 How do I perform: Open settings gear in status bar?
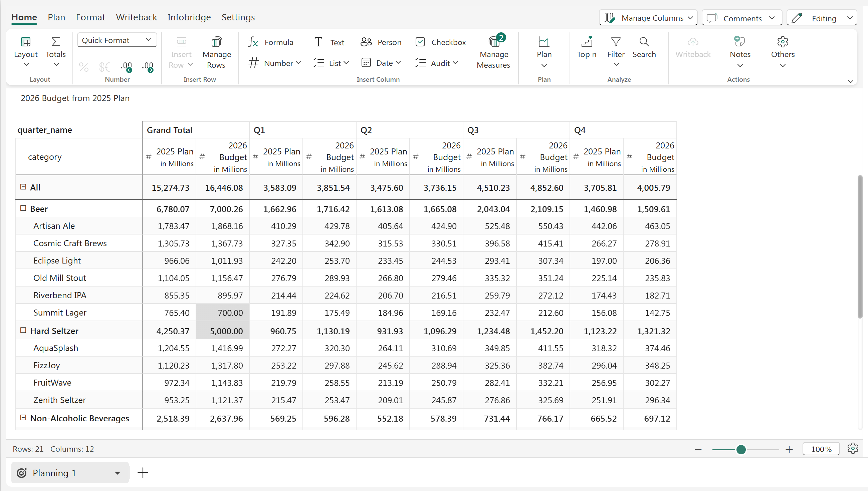pos(852,449)
